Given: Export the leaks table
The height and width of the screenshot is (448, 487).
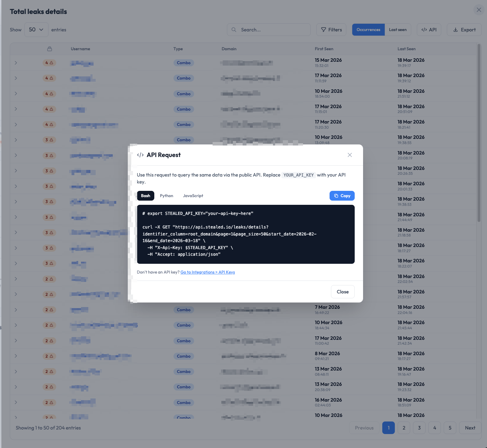Looking at the screenshot, I should point(464,30).
